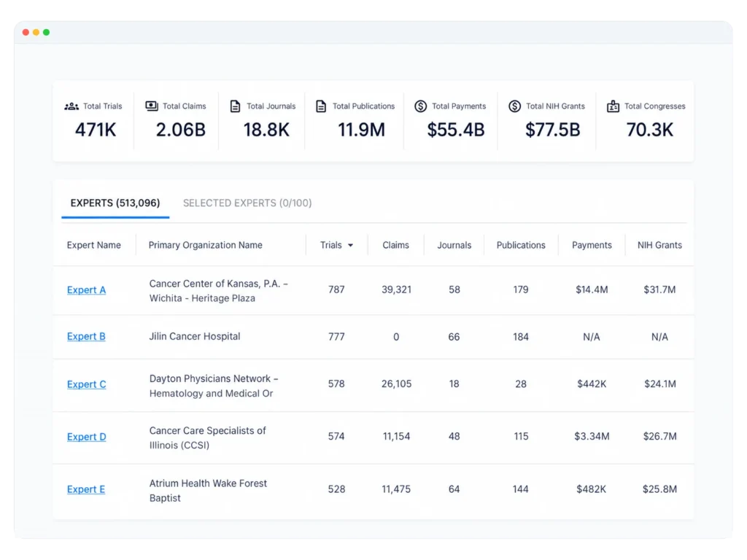Click the 574 trials value
The image size is (747, 560).
(x=336, y=436)
